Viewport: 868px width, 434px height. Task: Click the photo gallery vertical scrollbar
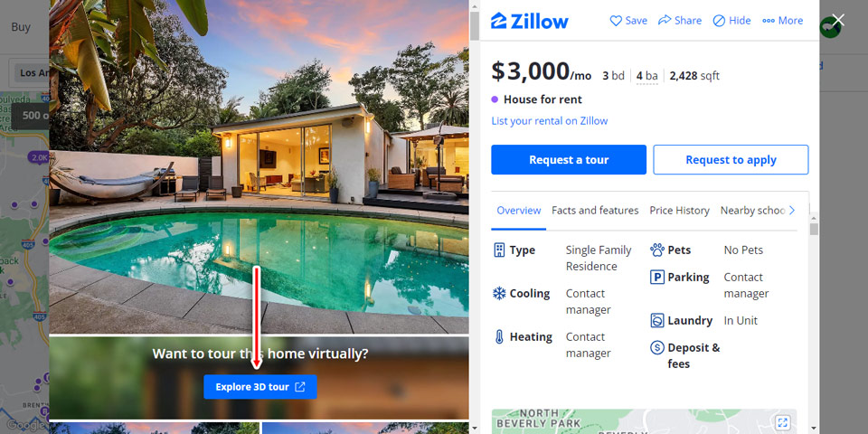tap(474, 217)
